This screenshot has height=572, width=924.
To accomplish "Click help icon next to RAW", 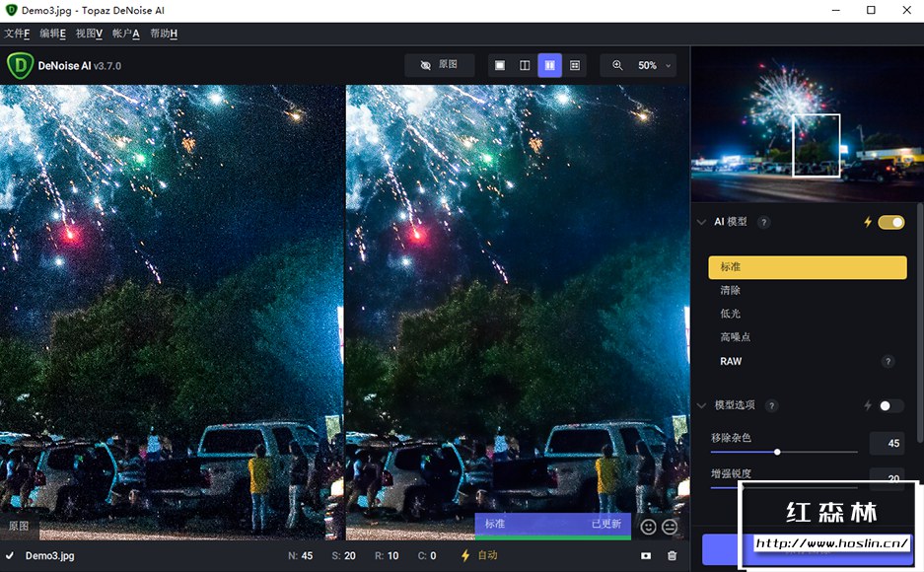I will 888,361.
